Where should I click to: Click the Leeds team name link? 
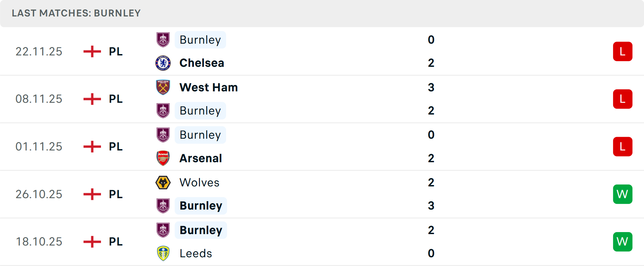196,254
